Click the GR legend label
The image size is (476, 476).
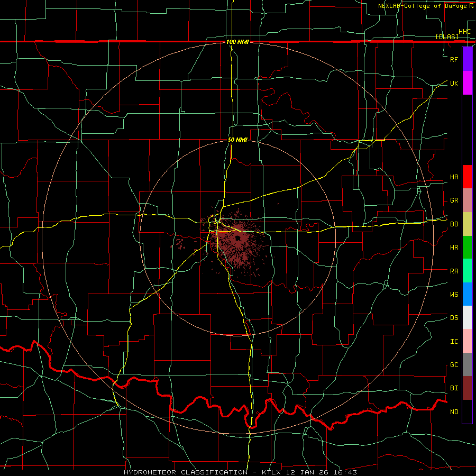[x=454, y=200]
